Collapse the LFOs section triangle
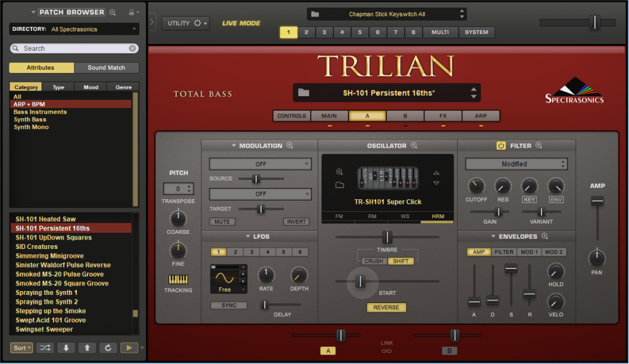629x364 pixels. point(248,236)
